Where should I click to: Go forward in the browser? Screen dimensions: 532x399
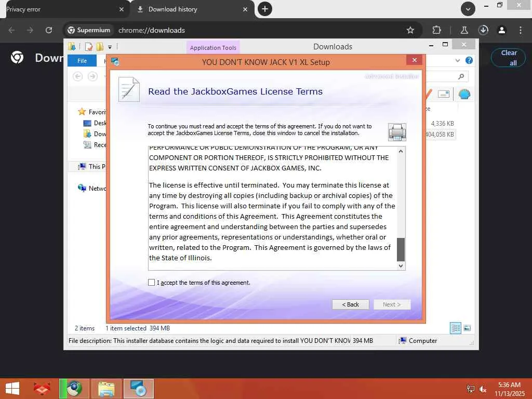[x=30, y=30]
